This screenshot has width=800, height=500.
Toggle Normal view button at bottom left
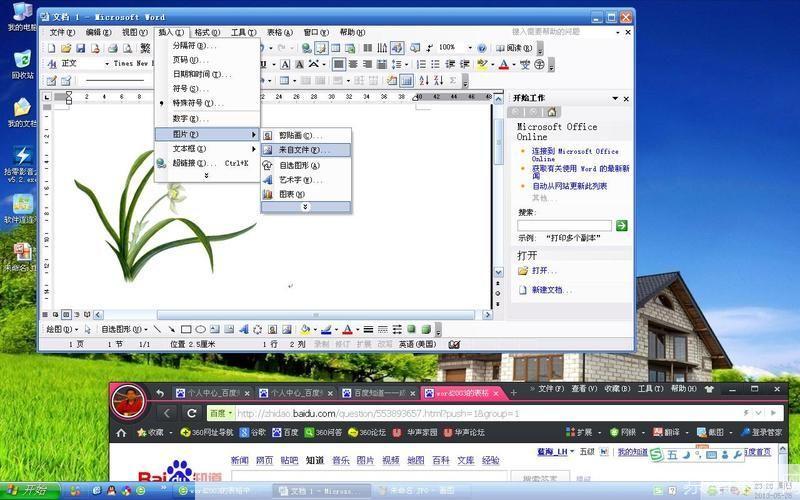(45, 314)
